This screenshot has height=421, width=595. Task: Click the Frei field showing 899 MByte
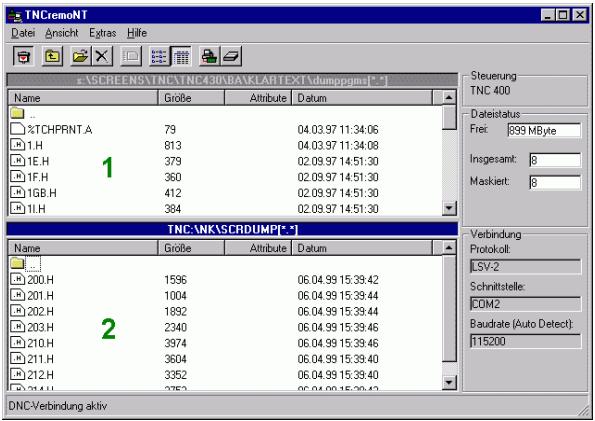point(544,131)
